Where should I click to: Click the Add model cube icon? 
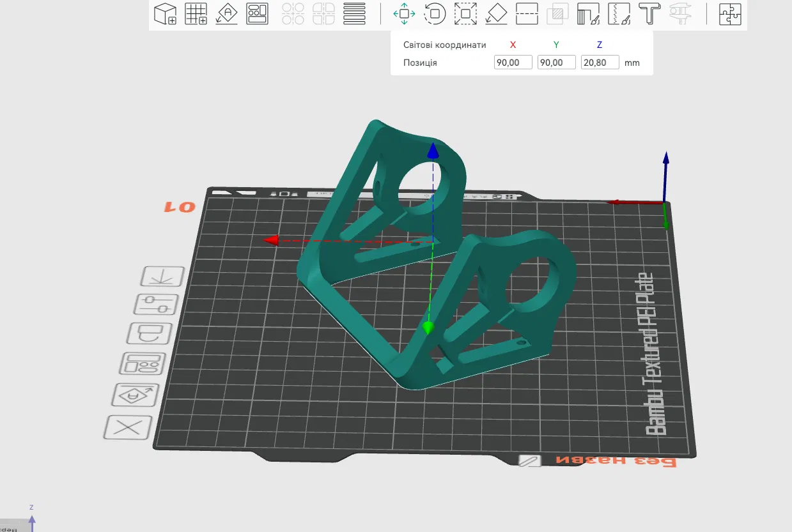coord(166,13)
